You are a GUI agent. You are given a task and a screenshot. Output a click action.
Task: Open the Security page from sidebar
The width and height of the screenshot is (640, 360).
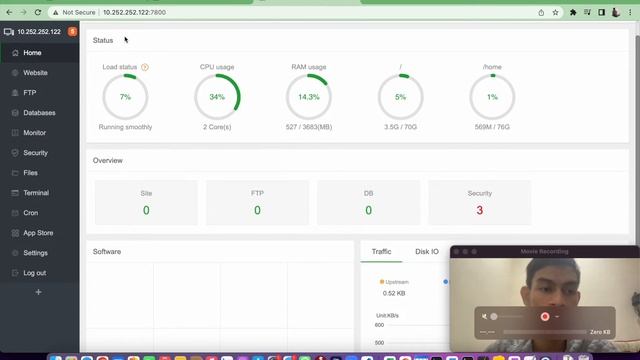pos(40,153)
